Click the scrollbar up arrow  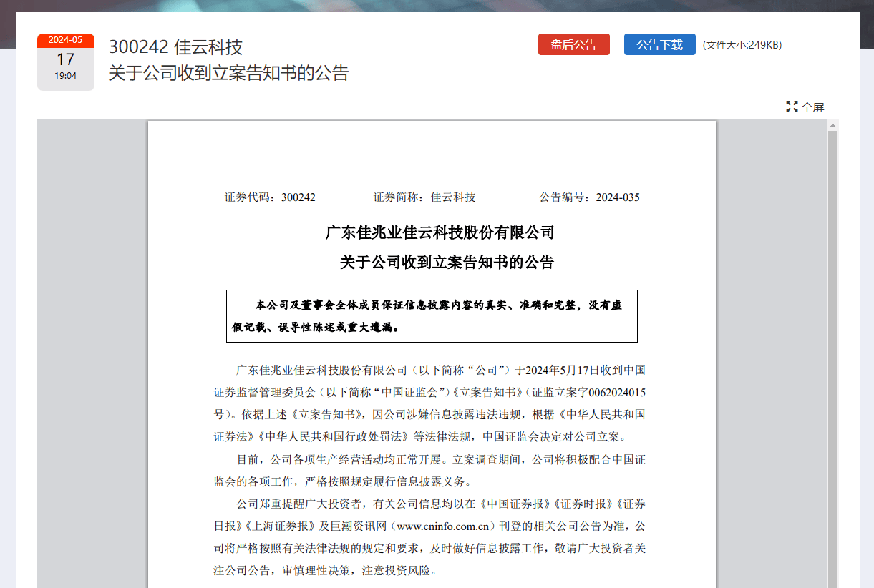pos(832,125)
